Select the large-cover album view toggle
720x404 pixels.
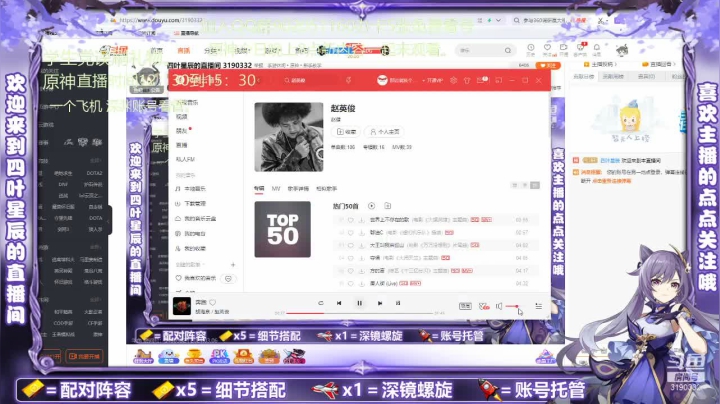click(515, 185)
